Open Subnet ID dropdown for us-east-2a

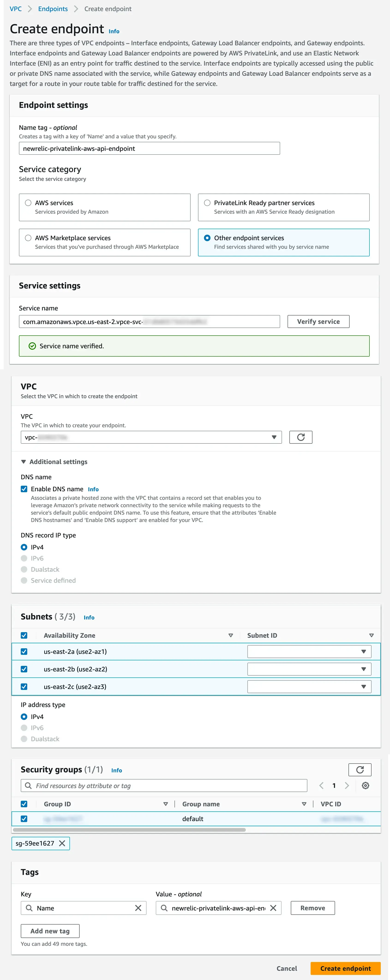coord(309,652)
